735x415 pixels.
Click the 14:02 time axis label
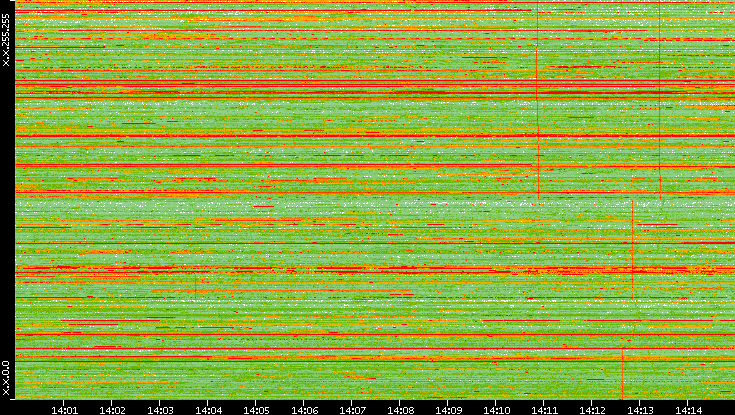coord(112,410)
